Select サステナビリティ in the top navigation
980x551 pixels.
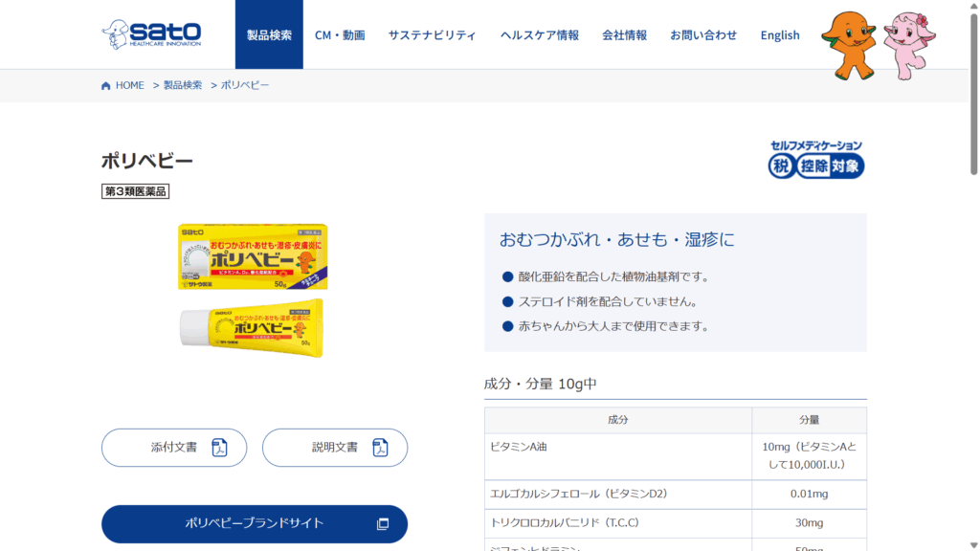pyautogui.click(x=433, y=35)
